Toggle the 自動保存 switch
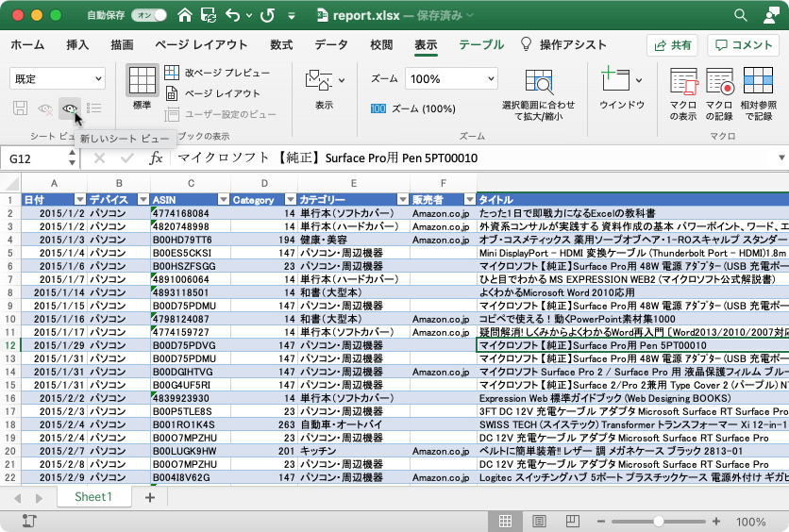 [x=149, y=15]
